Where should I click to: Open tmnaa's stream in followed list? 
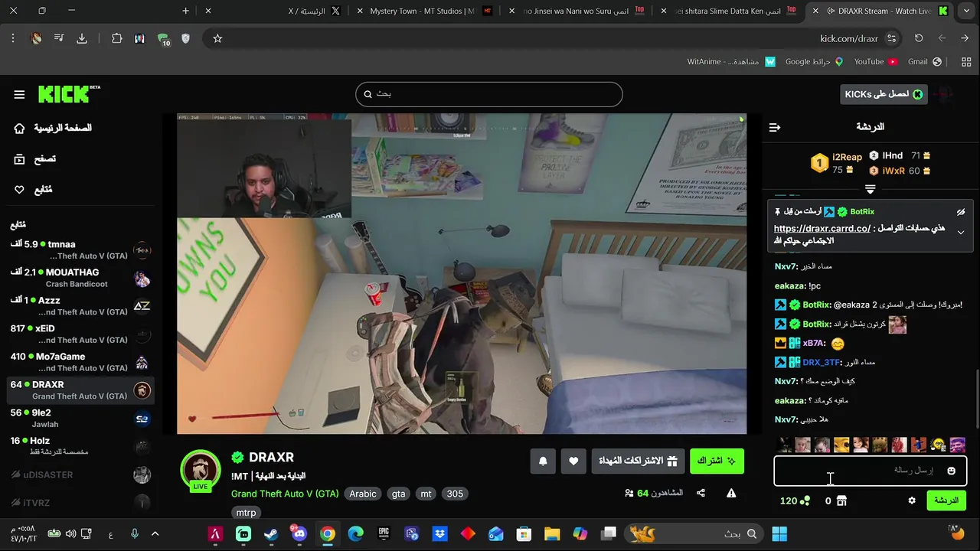coord(80,249)
